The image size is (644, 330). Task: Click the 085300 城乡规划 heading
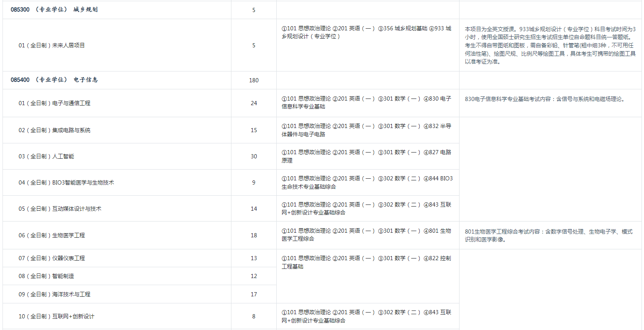coord(54,10)
